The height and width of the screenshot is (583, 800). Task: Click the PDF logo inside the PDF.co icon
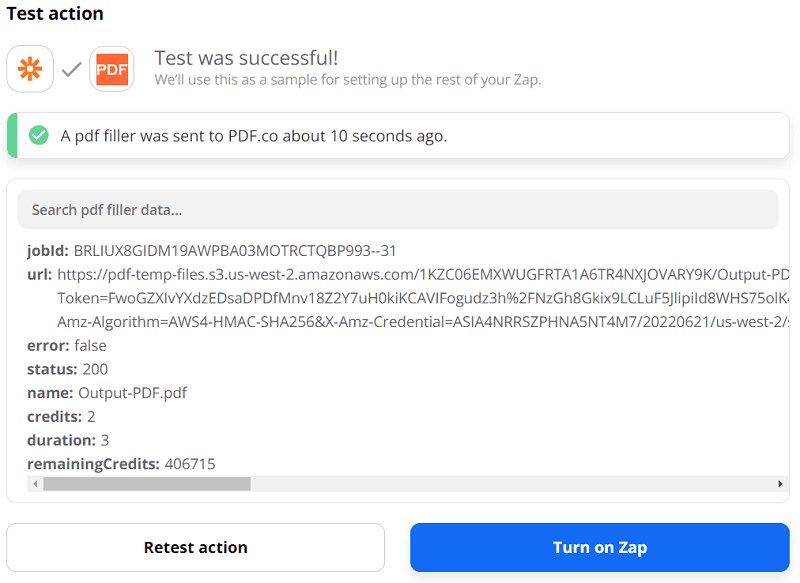click(x=112, y=68)
